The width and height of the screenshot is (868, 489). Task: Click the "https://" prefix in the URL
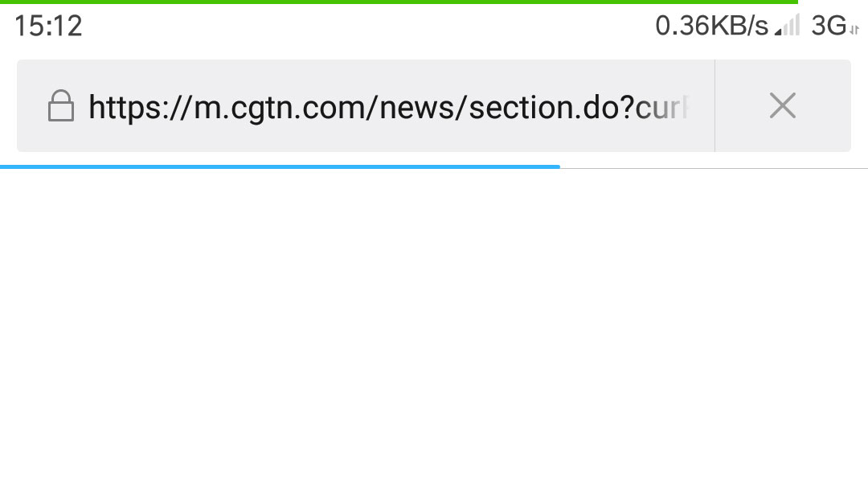click(x=141, y=108)
